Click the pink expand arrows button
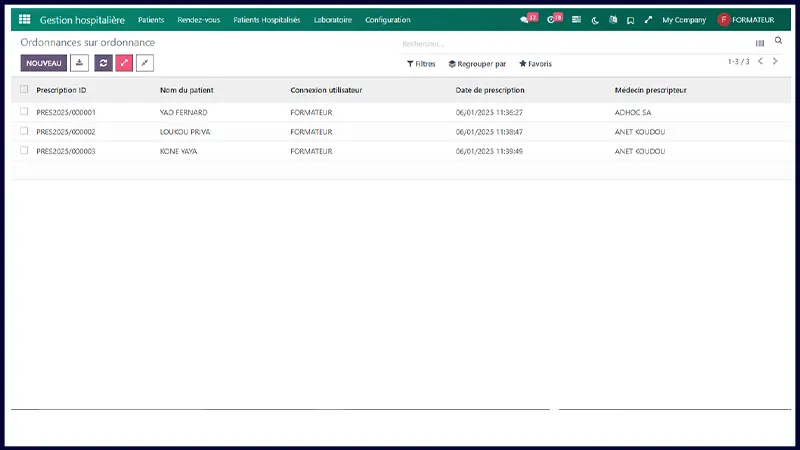The width and height of the screenshot is (800, 450). (x=124, y=63)
